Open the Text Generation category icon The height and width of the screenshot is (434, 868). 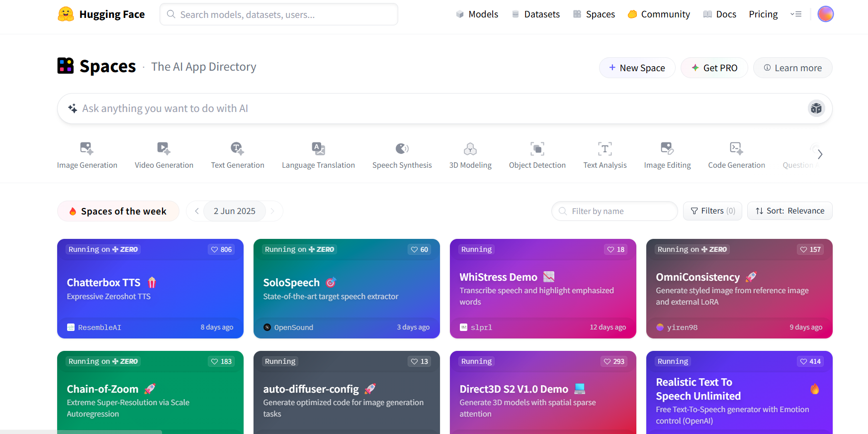pos(238,148)
